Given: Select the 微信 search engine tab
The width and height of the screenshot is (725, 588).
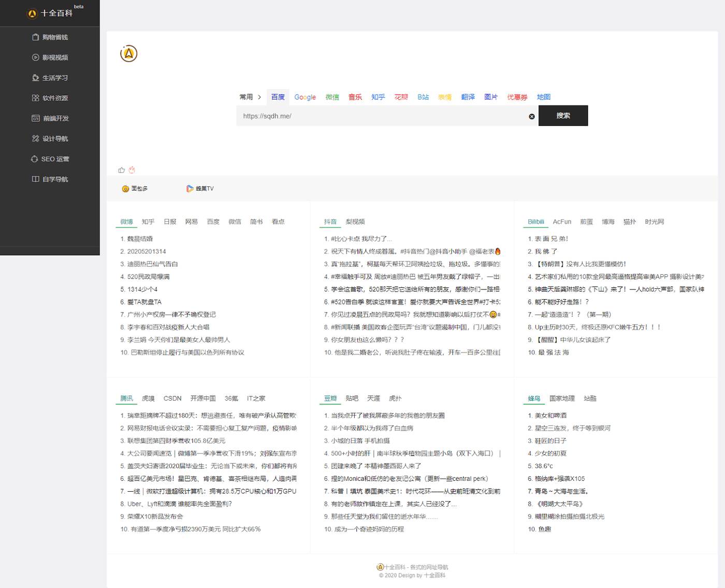Looking at the screenshot, I should point(332,97).
